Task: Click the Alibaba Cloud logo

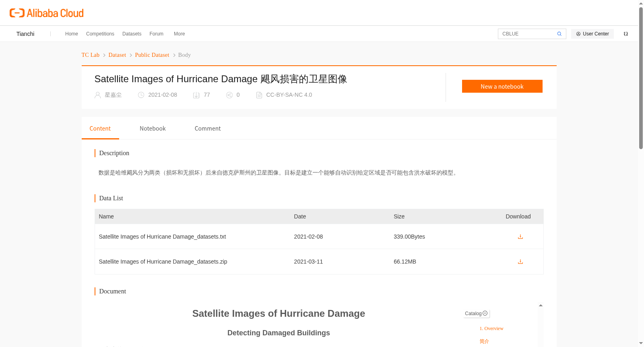Action: point(47,13)
